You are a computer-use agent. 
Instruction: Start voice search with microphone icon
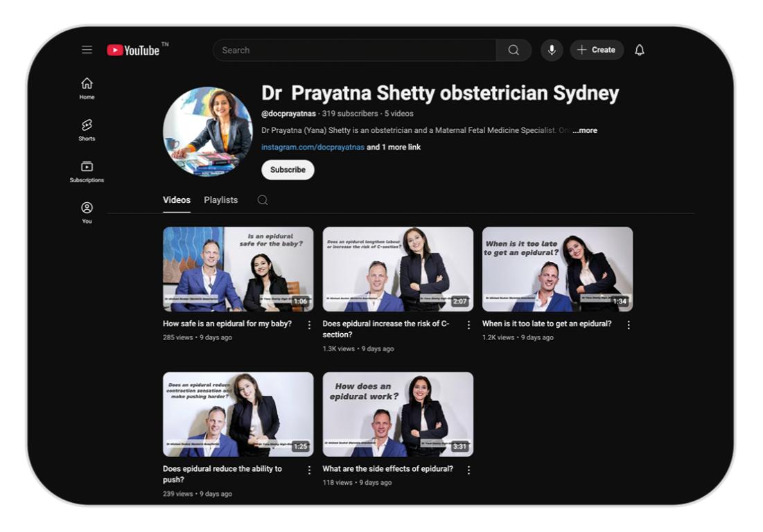(x=552, y=50)
